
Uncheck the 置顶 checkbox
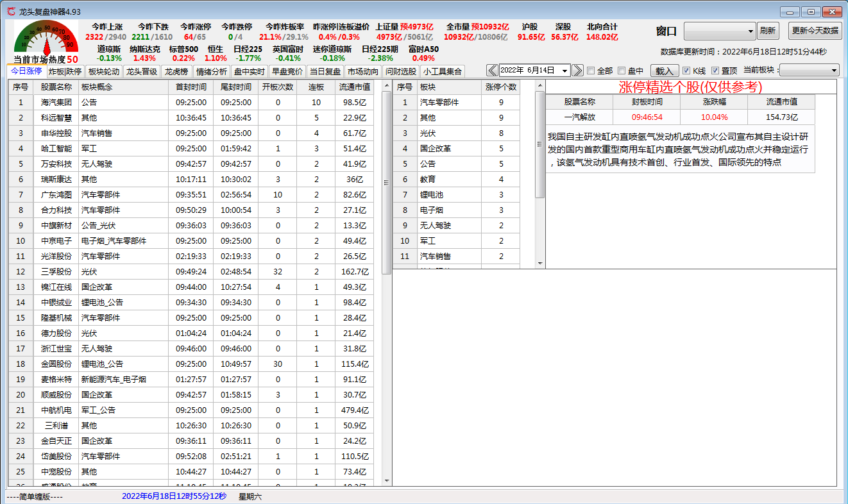[x=715, y=71]
